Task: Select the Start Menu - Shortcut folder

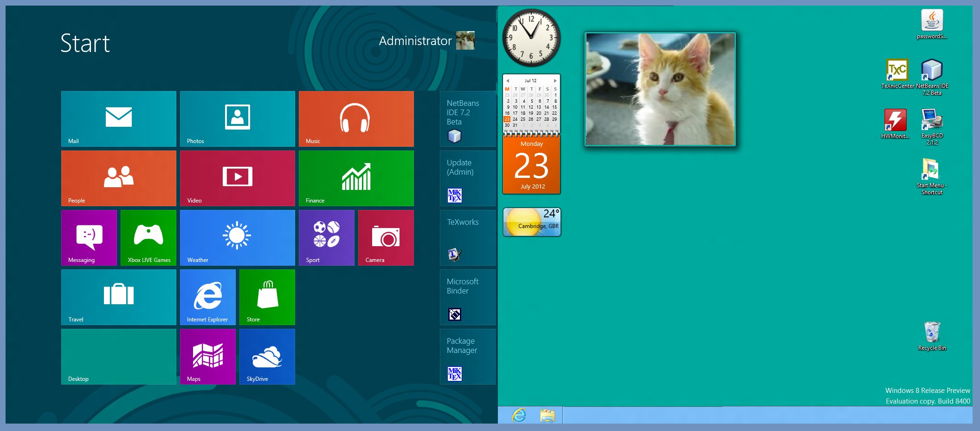Action: [932, 176]
